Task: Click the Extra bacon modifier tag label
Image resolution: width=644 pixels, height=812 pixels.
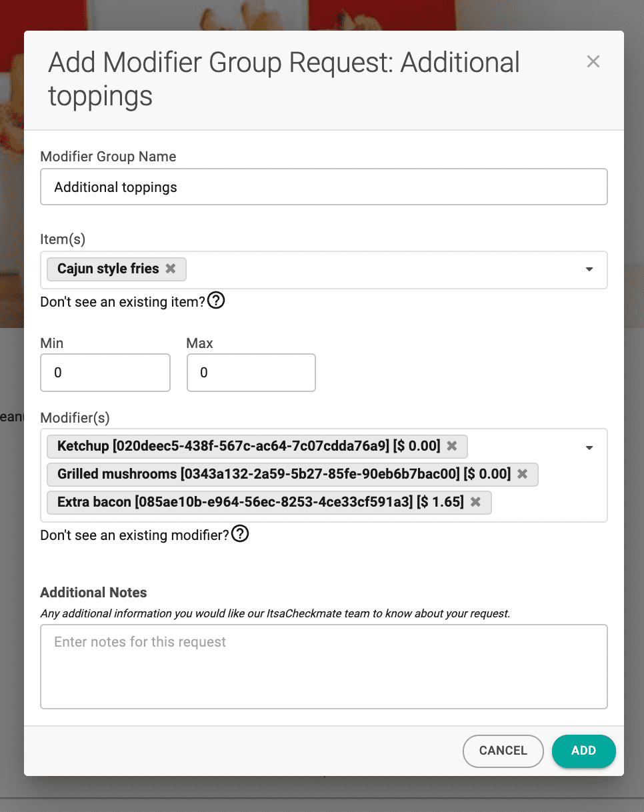Action: 260,502
